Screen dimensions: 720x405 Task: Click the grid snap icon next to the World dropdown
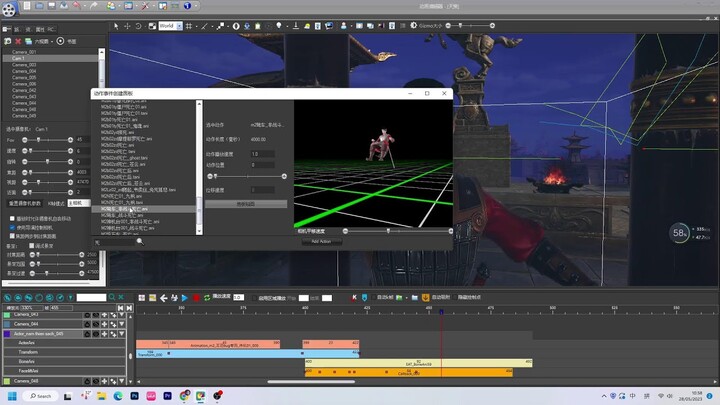189,26
